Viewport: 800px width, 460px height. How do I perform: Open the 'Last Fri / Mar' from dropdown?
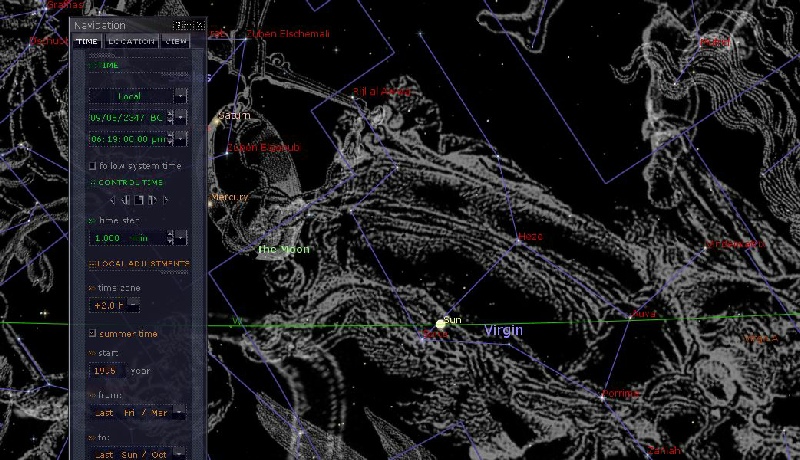click(179, 412)
